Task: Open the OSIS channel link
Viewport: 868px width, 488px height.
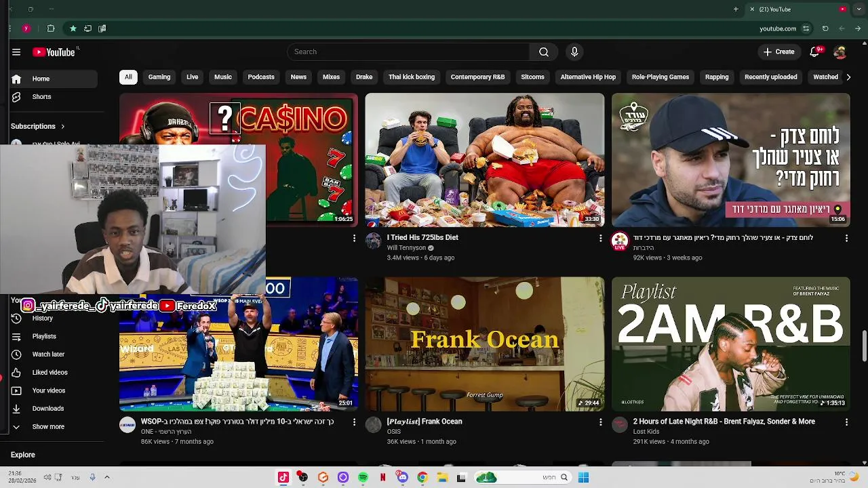Action: tap(394, 432)
